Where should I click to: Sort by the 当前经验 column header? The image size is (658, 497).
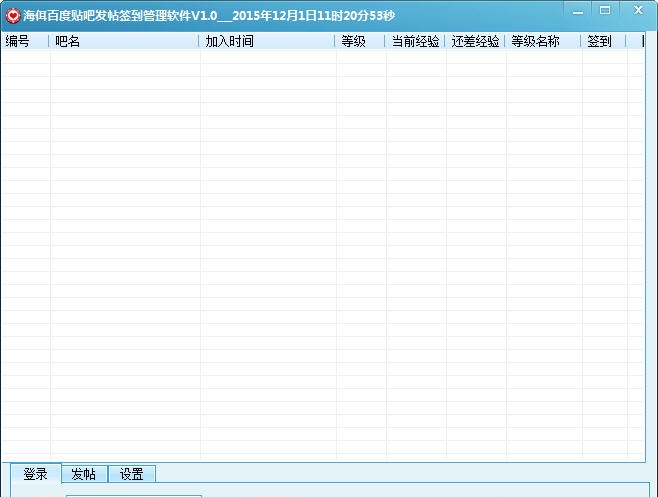(415, 41)
